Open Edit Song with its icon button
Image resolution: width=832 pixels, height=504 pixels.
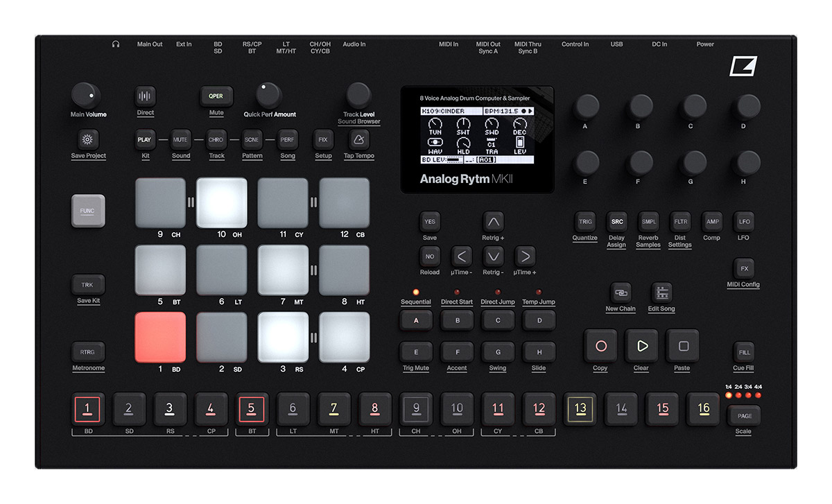point(662,293)
